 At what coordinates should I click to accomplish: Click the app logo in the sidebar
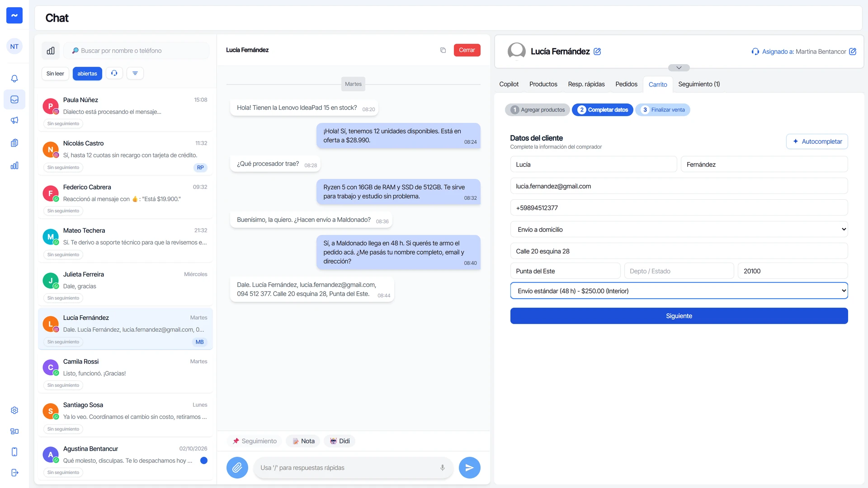[14, 15]
